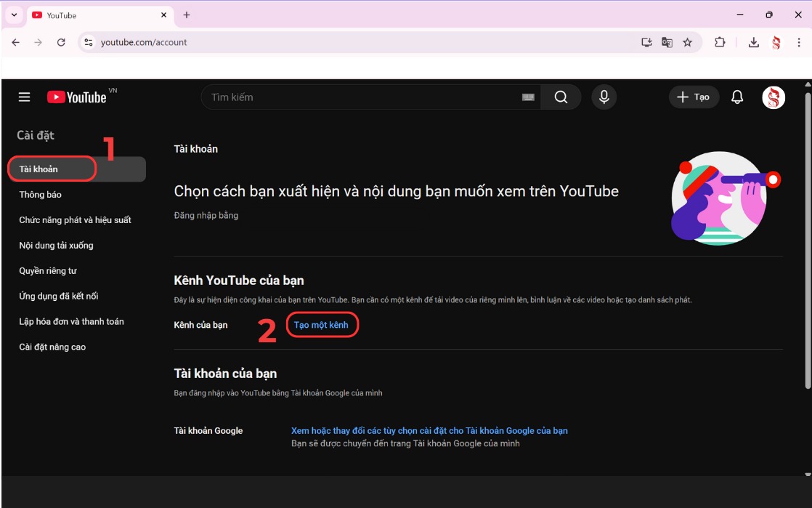
Task: Open the browser downloads icon
Action: pyautogui.click(x=753, y=42)
